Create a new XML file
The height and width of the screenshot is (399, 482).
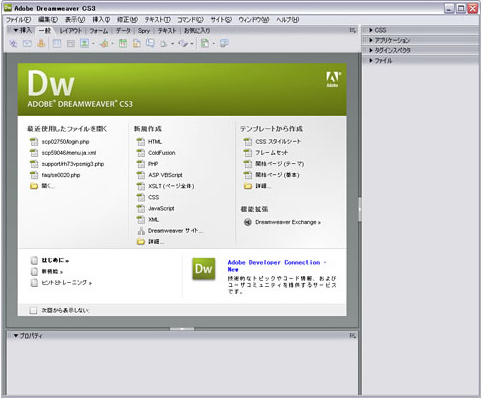point(148,220)
